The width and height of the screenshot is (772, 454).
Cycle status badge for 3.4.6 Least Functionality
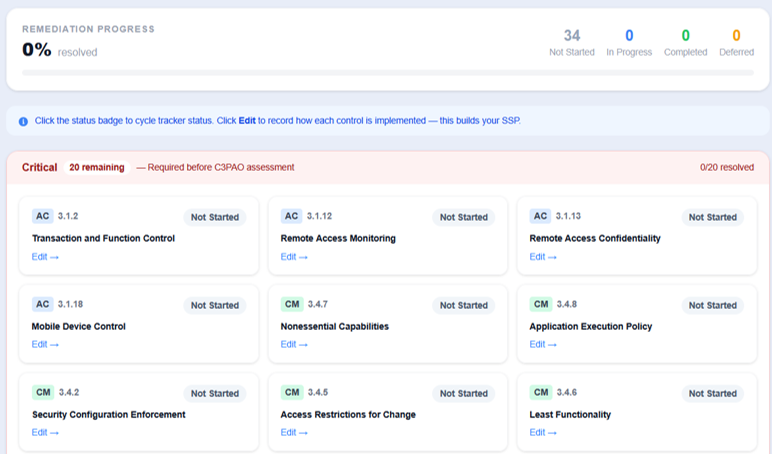712,393
